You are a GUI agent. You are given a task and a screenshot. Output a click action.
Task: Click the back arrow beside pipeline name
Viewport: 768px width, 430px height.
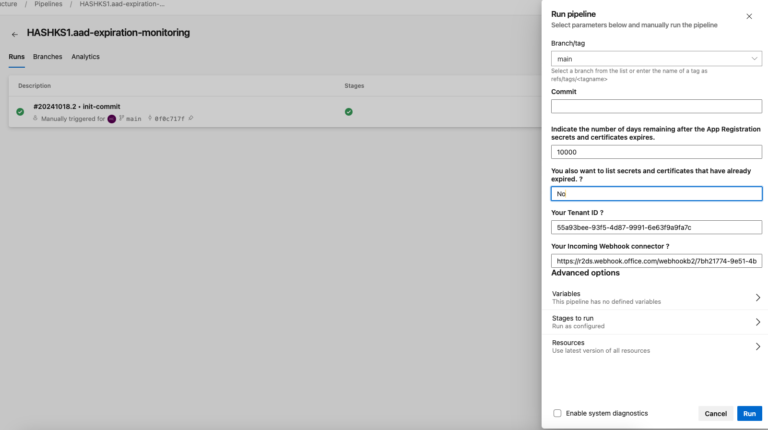(15, 34)
